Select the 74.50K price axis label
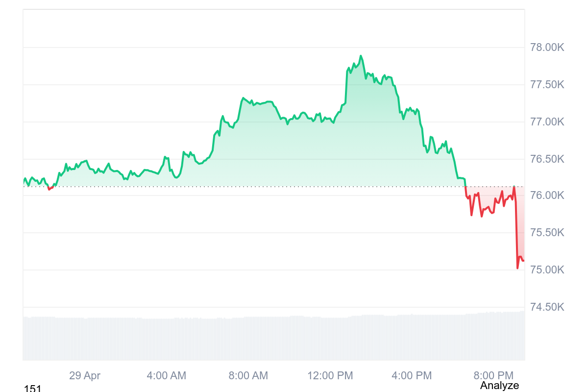588x392 pixels. click(547, 307)
